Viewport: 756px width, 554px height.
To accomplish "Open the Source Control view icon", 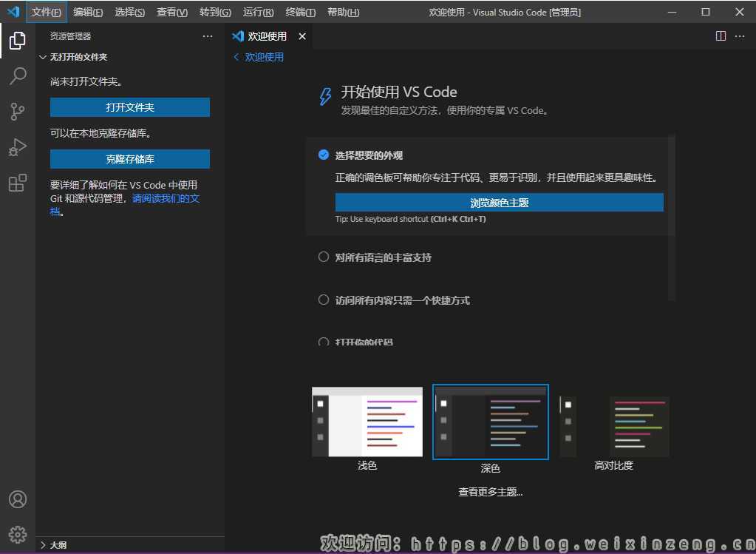I will (17, 112).
